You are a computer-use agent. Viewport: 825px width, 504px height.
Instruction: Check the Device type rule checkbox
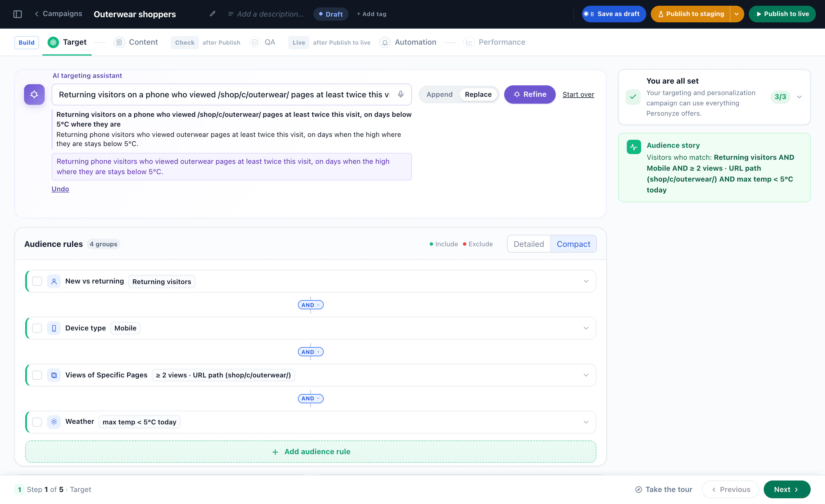pos(37,328)
